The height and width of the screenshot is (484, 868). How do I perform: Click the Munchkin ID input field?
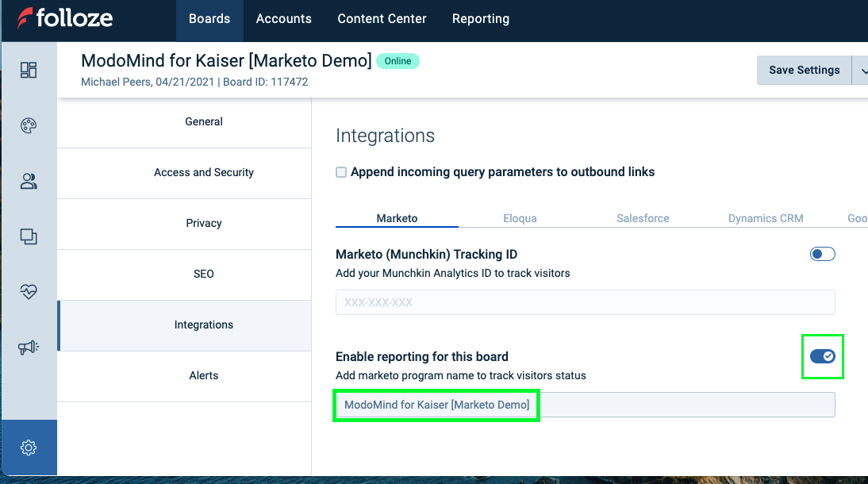pos(585,302)
